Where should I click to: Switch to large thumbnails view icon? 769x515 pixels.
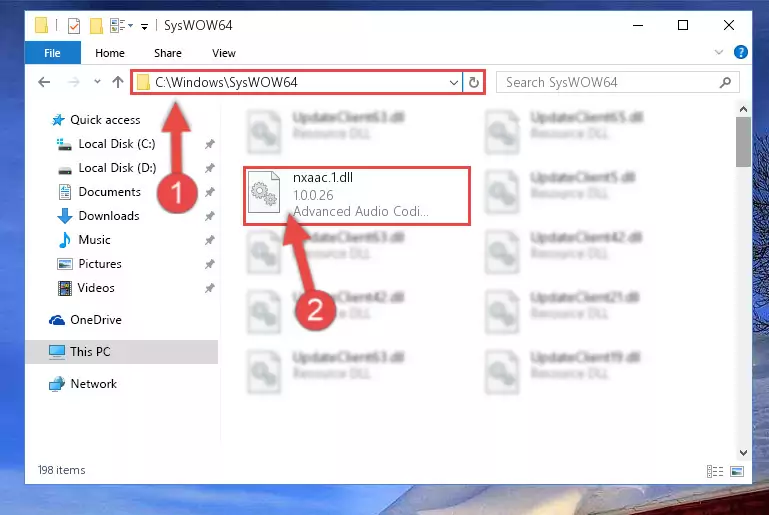737,471
